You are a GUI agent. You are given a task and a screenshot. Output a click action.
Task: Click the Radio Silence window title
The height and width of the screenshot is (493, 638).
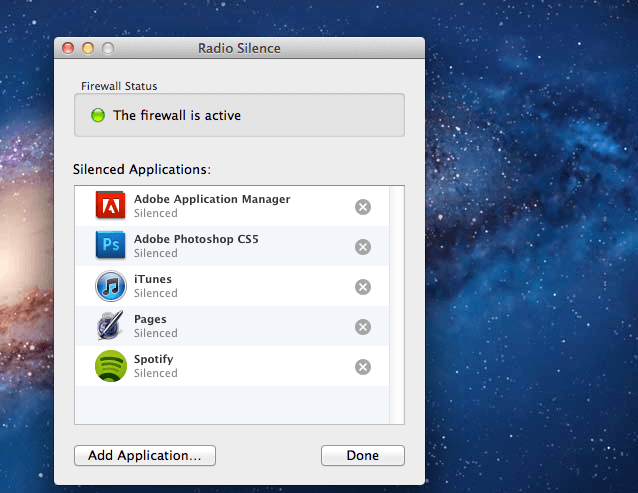(239, 48)
